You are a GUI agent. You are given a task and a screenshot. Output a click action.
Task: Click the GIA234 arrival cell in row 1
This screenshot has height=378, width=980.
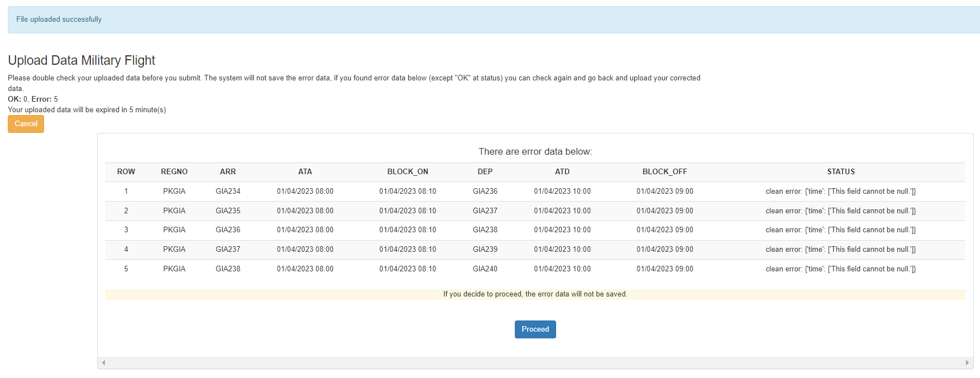pyautogui.click(x=228, y=192)
